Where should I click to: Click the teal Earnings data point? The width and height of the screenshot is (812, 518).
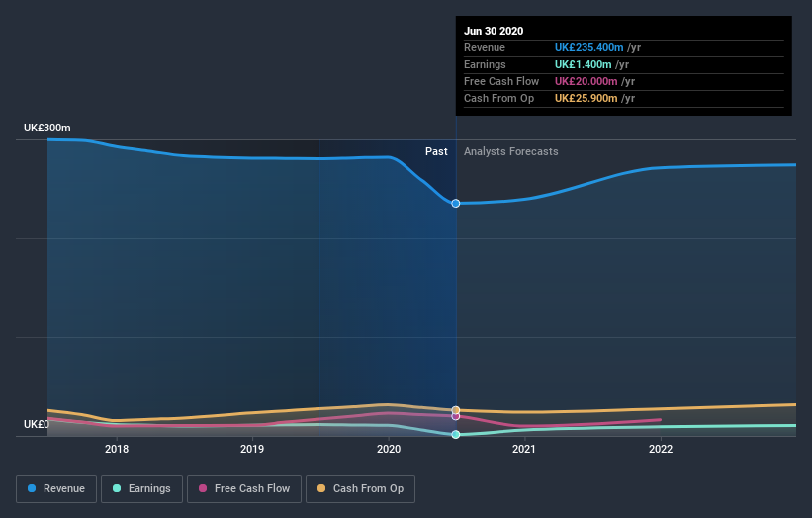click(x=456, y=435)
